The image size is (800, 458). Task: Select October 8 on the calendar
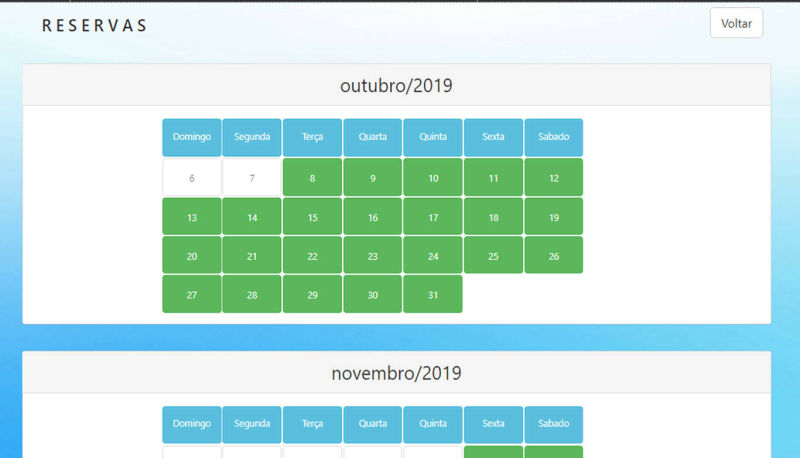coord(312,178)
